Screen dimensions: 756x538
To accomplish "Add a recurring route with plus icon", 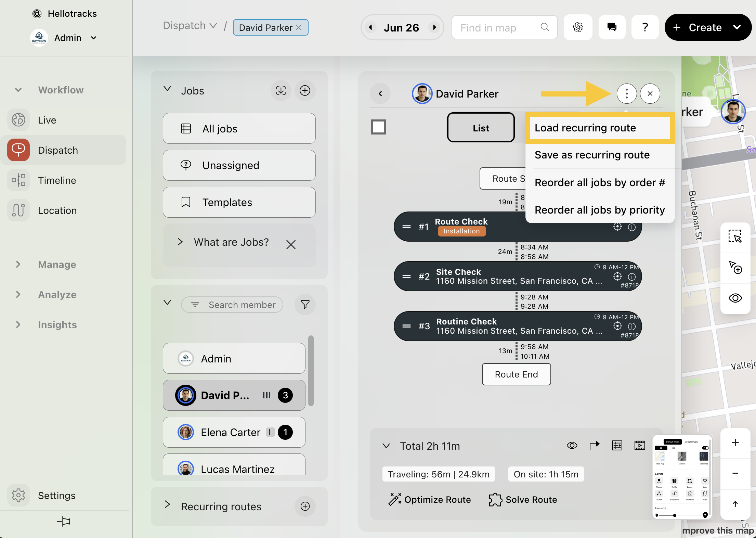I will point(305,506).
